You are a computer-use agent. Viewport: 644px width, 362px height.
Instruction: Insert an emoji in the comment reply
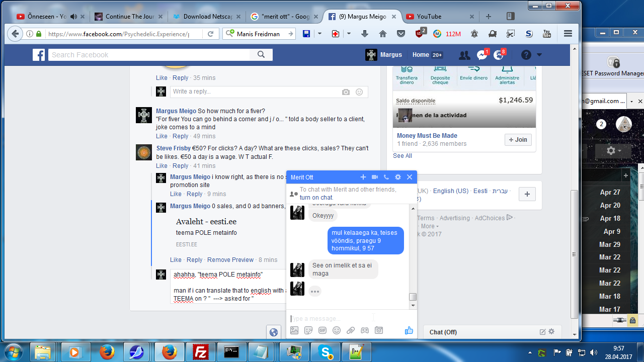359,92
